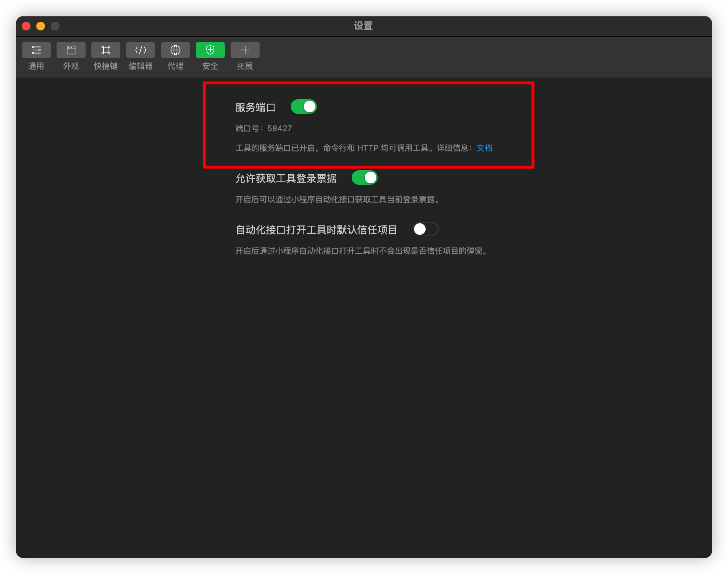Click the 服务端口 heading label
Screen dimensions: 728x574
tap(256, 107)
